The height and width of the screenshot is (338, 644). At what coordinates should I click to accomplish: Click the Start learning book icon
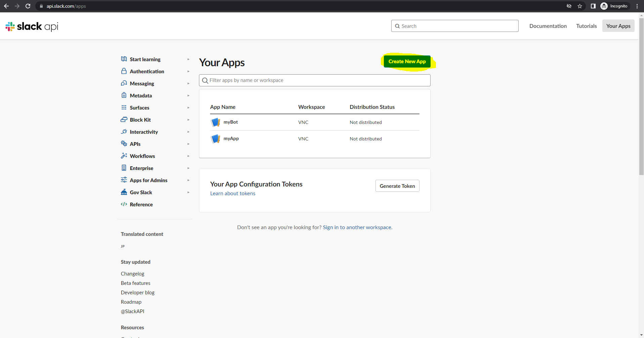click(x=124, y=59)
